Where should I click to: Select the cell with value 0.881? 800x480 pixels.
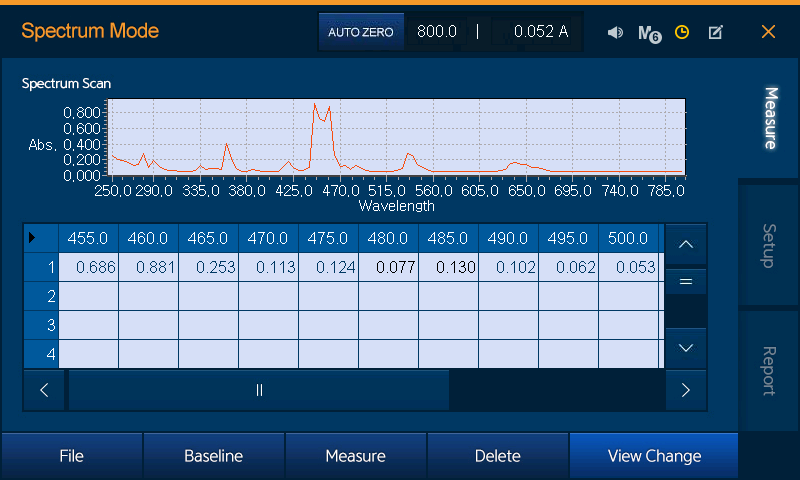click(x=148, y=267)
